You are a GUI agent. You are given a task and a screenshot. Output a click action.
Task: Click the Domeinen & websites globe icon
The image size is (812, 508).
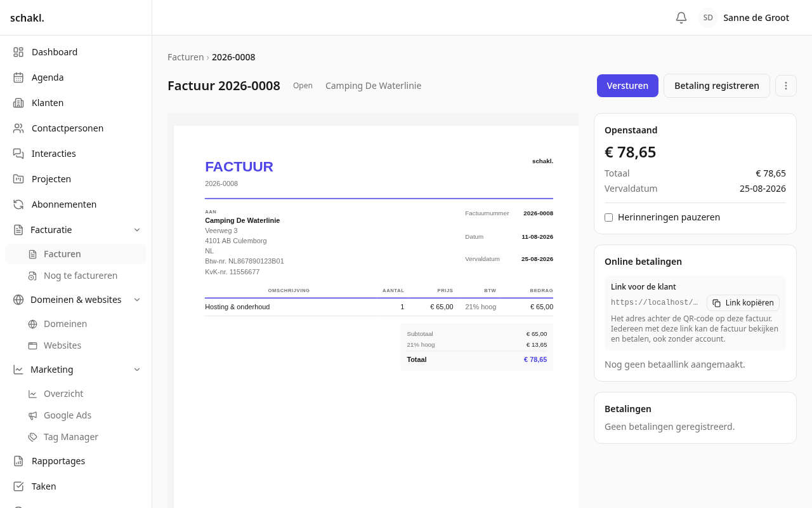coord(18,300)
